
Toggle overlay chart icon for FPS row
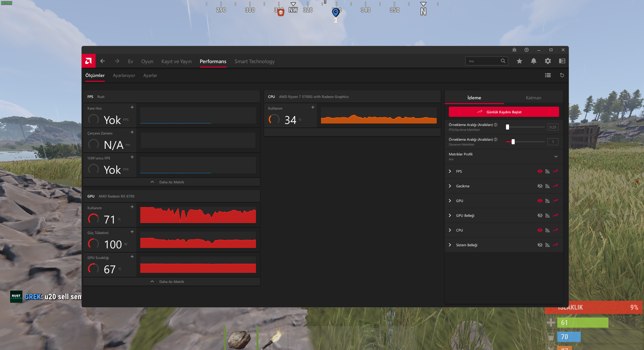[548, 171]
